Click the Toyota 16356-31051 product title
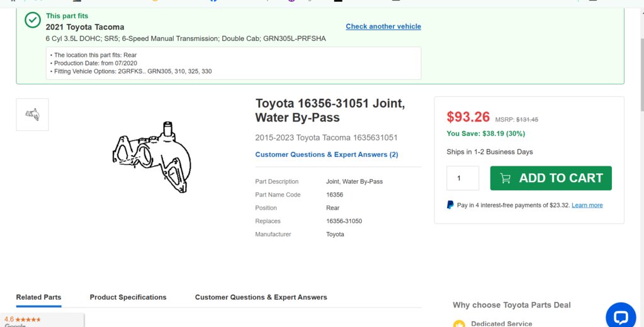This screenshot has height=327, width=644. tap(330, 110)
